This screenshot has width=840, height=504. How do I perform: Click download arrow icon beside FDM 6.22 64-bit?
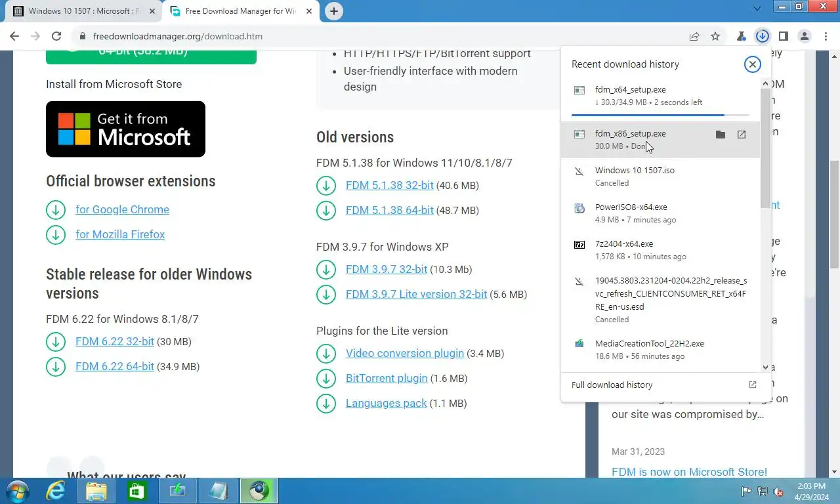coord(56,367)
